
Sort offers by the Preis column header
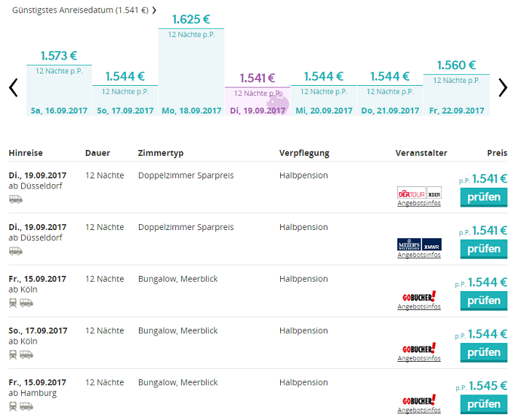pos(497,153)
